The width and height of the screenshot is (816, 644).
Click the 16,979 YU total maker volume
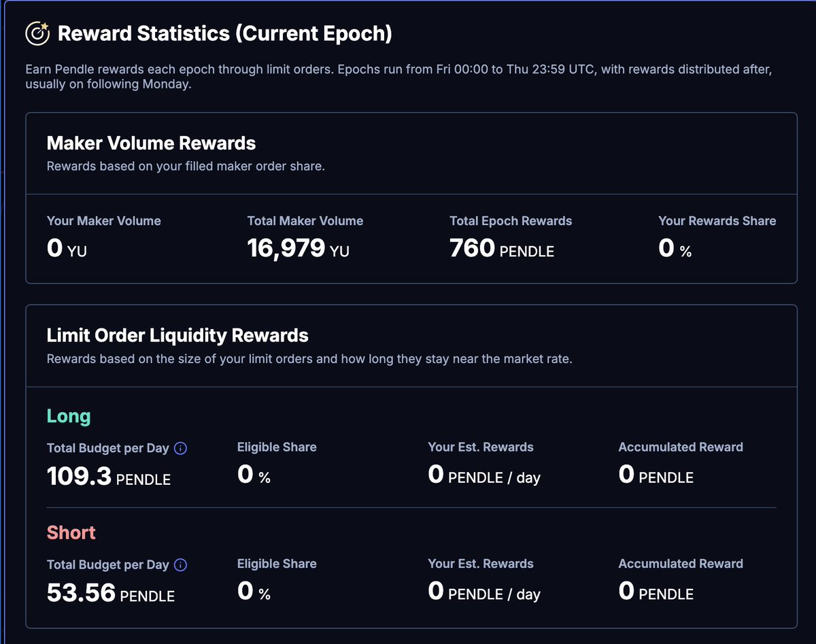(299, 248)
